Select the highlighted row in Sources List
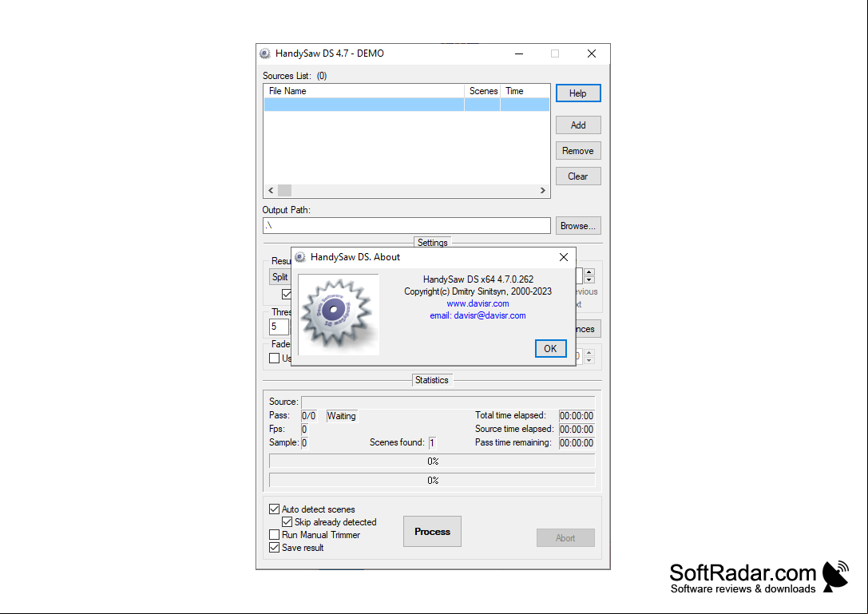This screenshot has width=868, height=614. [x=406, y=105]
